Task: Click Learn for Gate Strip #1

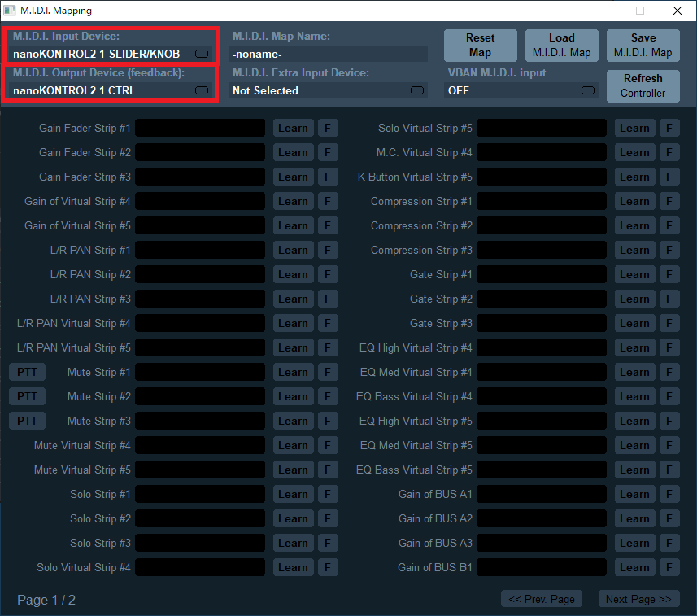Action: coord(634,274)
